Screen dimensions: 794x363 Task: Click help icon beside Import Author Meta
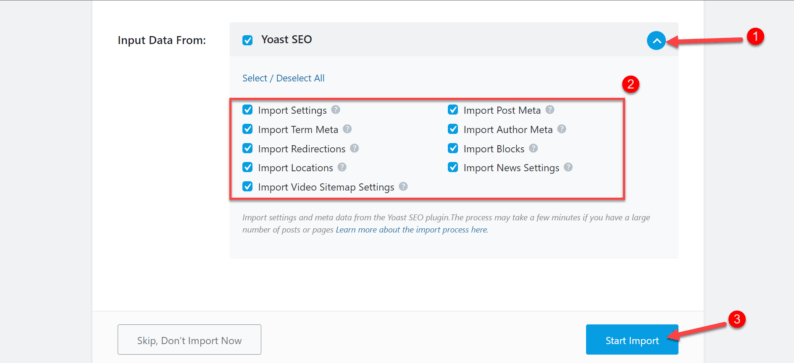coord(562,129)
